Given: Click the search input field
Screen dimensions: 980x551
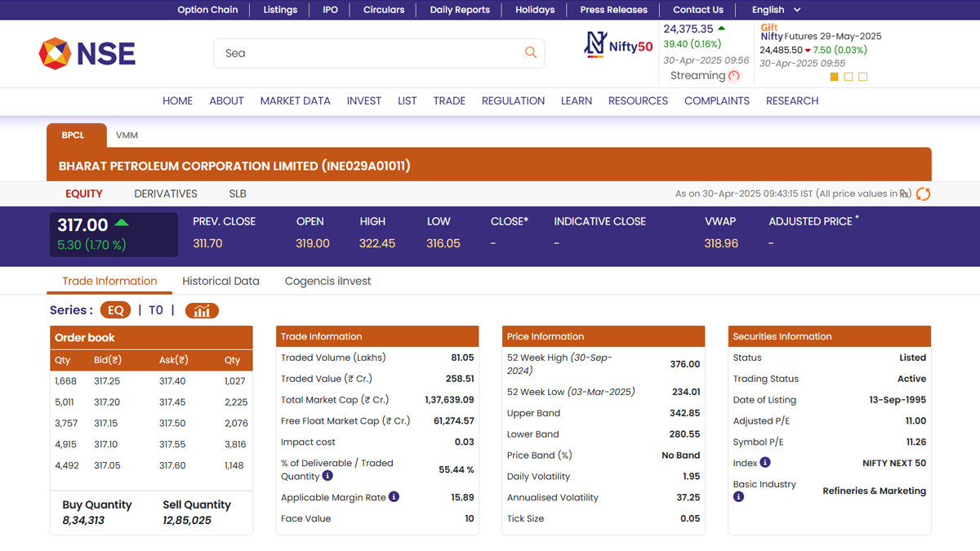Looking at the screenshot, I should click(x=367, y=53).
